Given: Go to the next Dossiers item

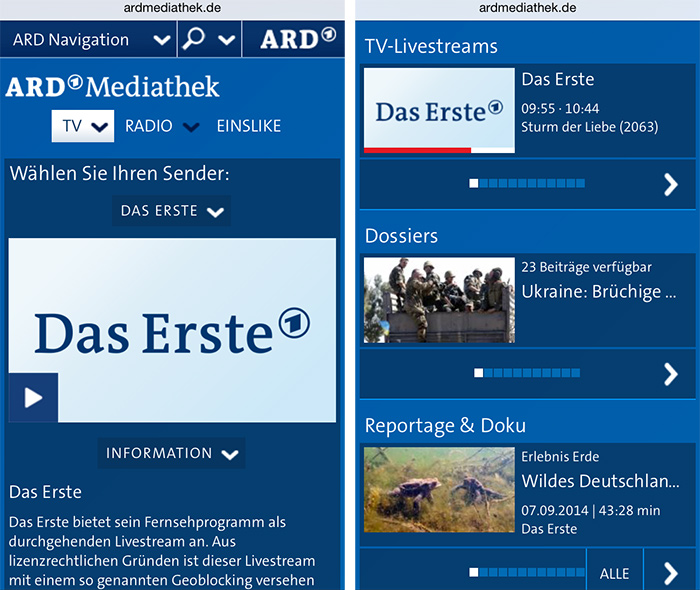Looking at the screenshot, I should pos(671,374).
